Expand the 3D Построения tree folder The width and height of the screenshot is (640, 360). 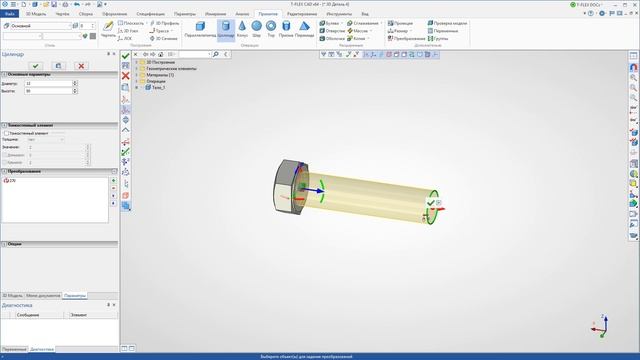(136, 62)
